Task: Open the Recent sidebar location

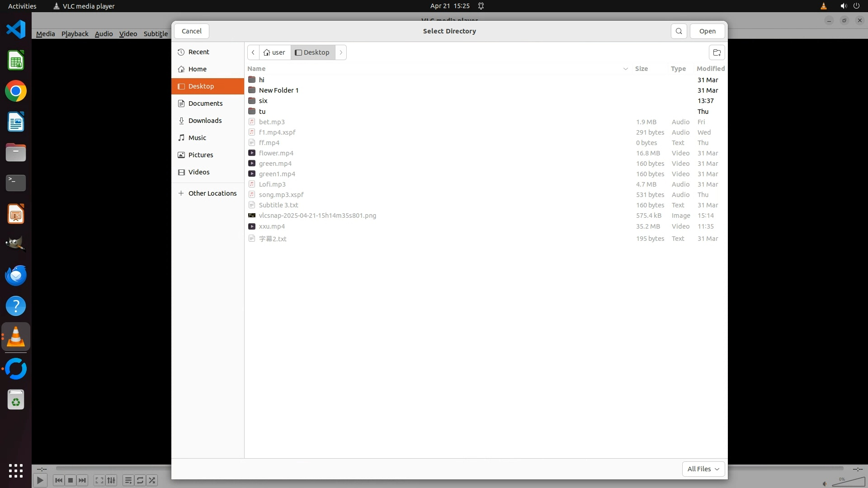Action: click(198, 52)
